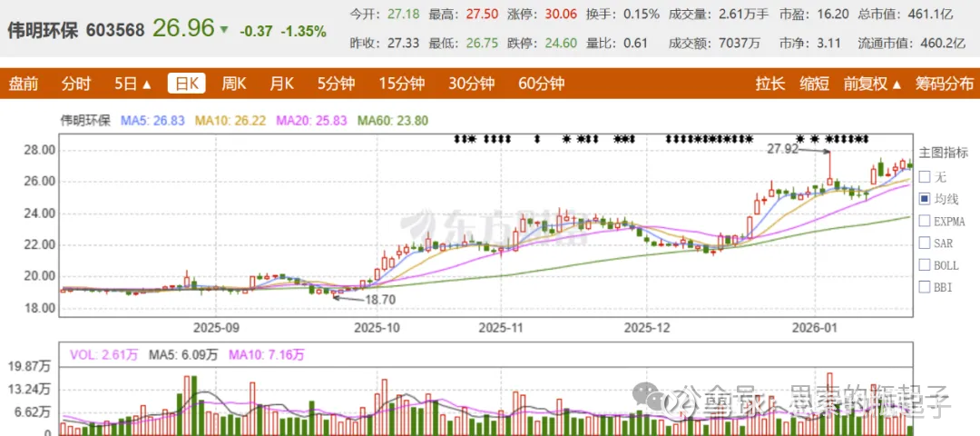Toggle the 均线 moving average checkbox
Viewport: 980px width, 436px height.
point(925,199)
